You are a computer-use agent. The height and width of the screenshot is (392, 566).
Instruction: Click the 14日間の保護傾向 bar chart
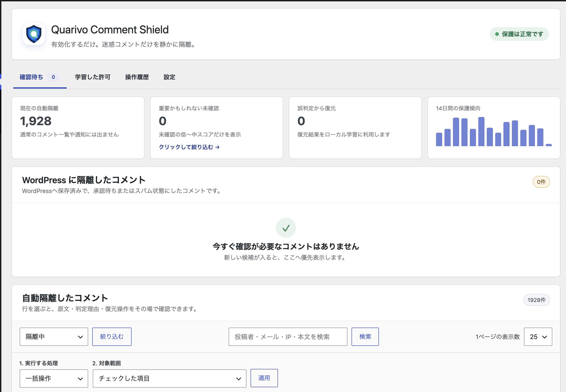[x=494, y=132]
